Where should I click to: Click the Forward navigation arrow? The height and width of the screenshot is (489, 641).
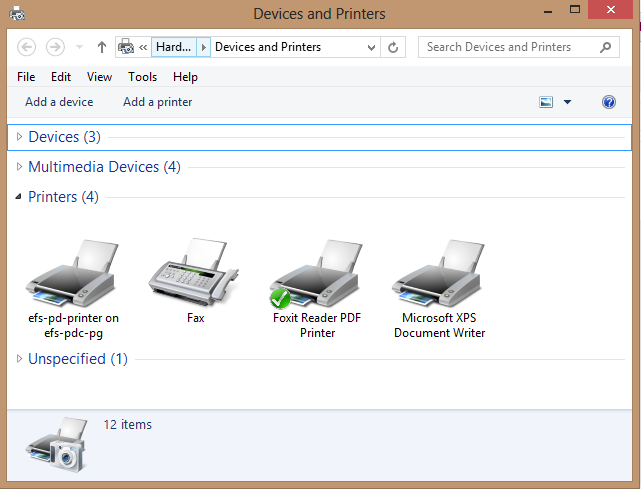tap(55, 47)
